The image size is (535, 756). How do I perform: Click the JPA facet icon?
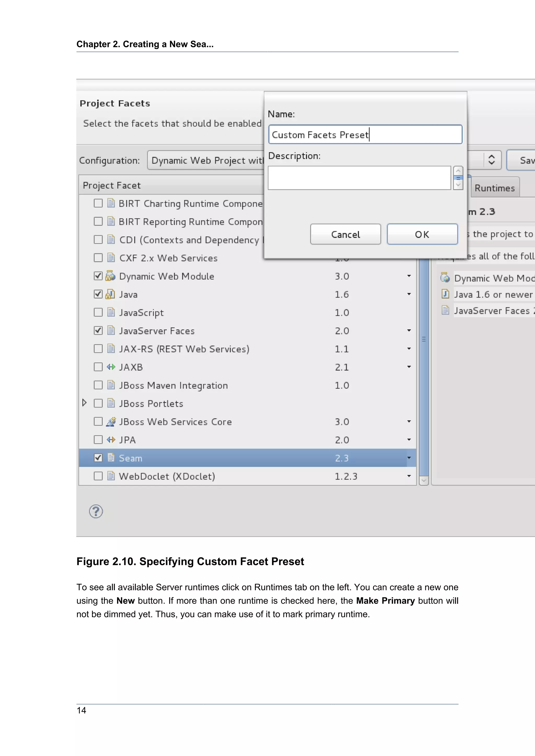(x=111, y=440)
